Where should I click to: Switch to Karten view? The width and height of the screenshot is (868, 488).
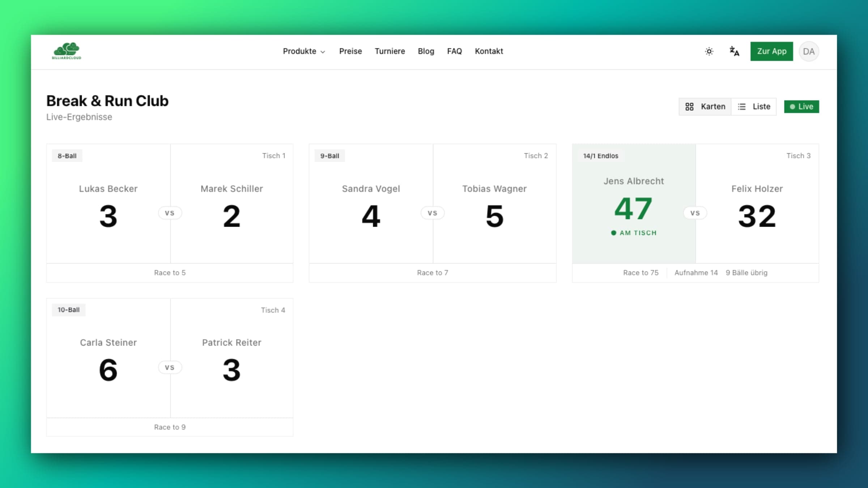[705, 107]
